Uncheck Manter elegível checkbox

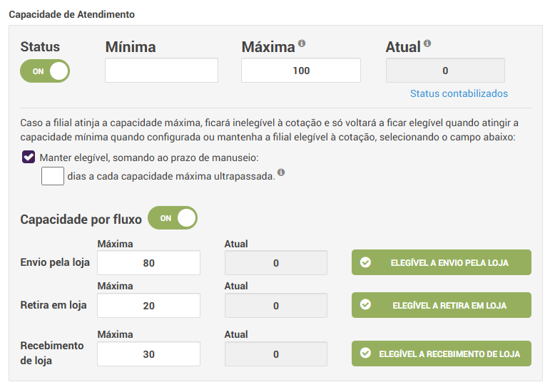(29, 157)
